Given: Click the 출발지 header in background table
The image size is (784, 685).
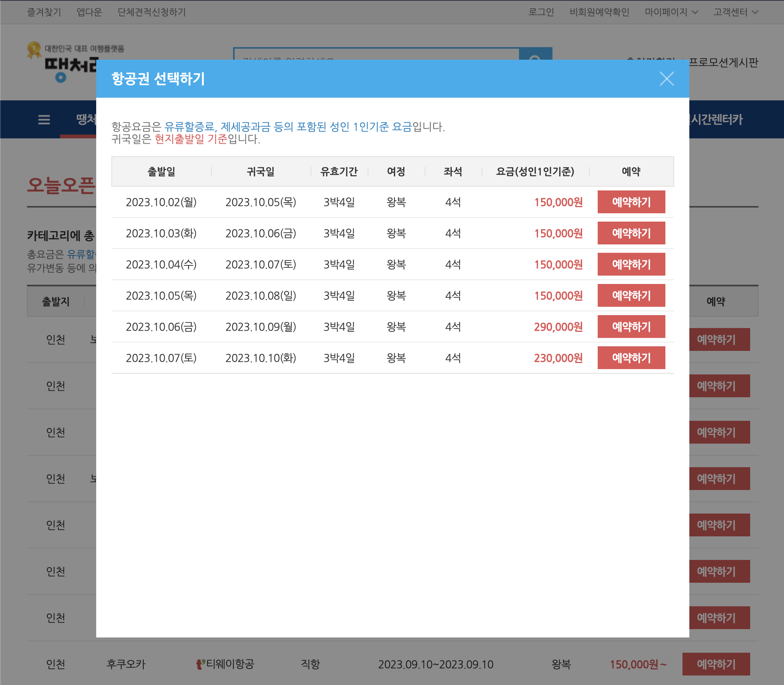Looking at the screenshot, I should pos(56,301).
